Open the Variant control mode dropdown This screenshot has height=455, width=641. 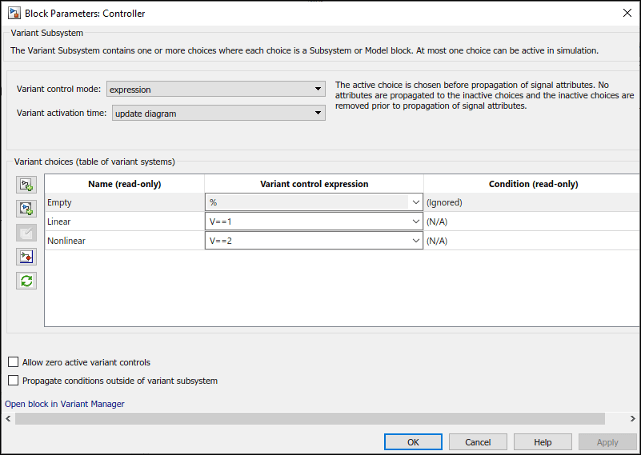[317, 89]
